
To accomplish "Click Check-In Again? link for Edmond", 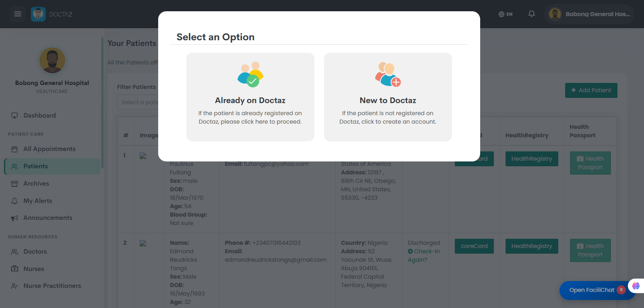I will [x=424, y=256].
